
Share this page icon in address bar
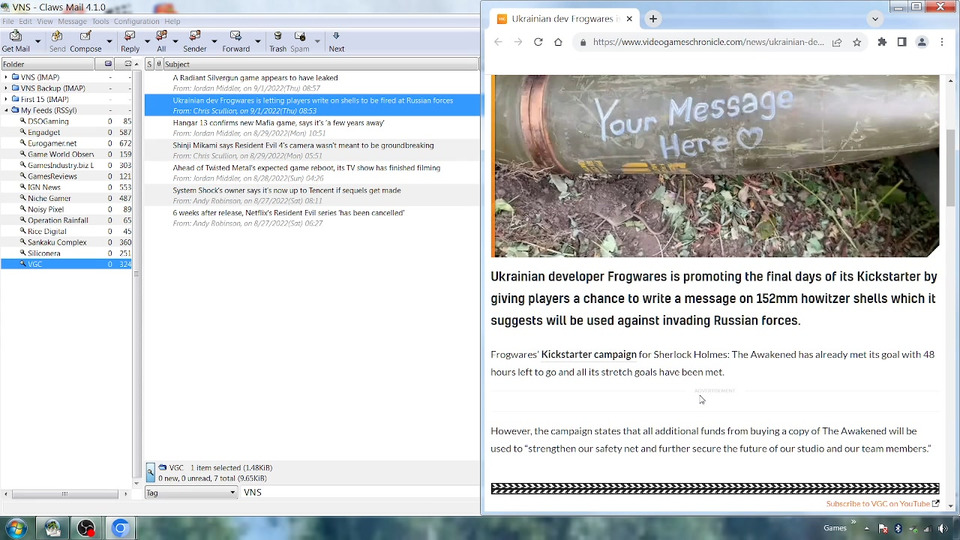pos(837,42)
